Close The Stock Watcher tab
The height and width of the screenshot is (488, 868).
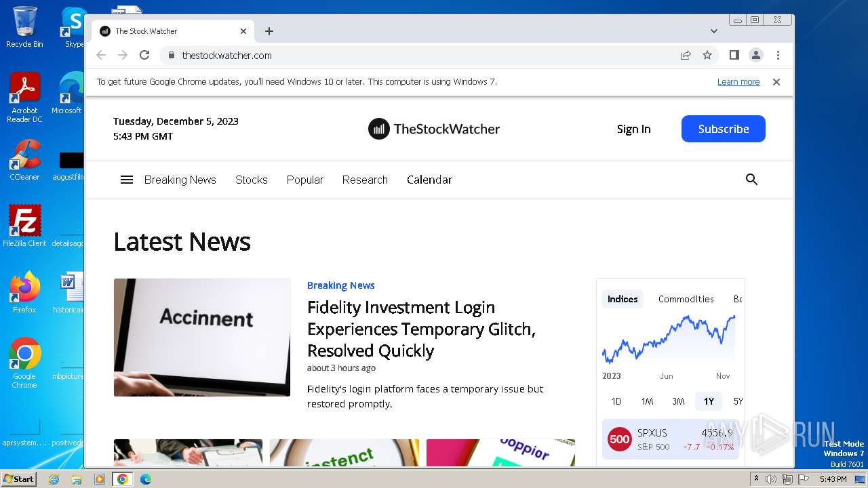click(x=243, y=31)
